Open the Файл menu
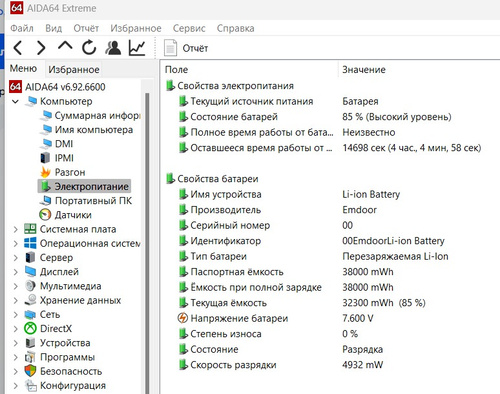 point(22,28)
